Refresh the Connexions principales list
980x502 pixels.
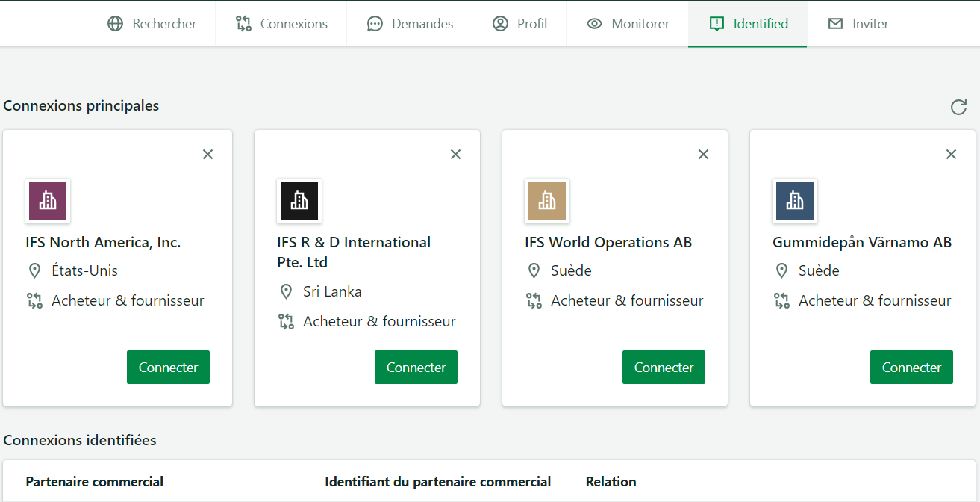[958, 108]
